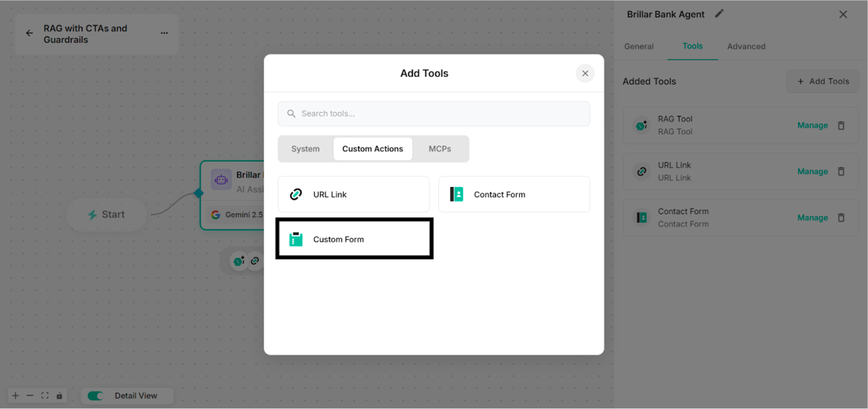
Task: Close the Add Tools dialog
Action: click(x=585, y=73)
